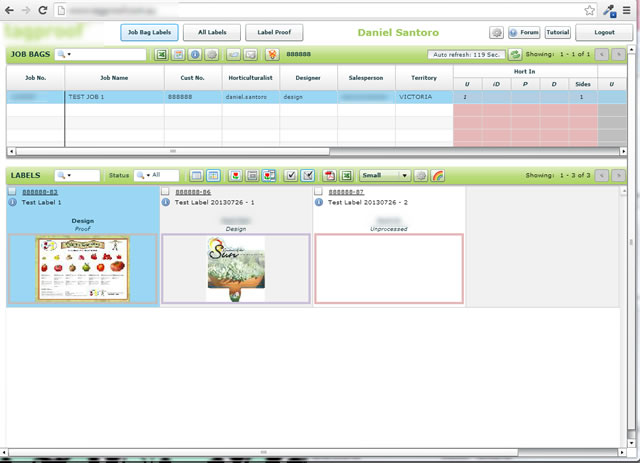Open the settings gear icon near Forum
Image resolution: width=640 pixels, height=463 pixels.
click(x=496, y=33)
